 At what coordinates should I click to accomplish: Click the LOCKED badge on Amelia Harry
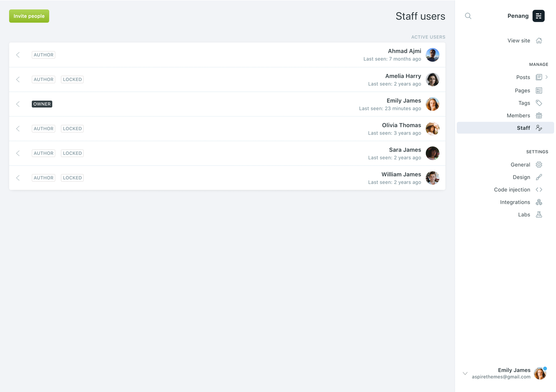coord(72,79)
